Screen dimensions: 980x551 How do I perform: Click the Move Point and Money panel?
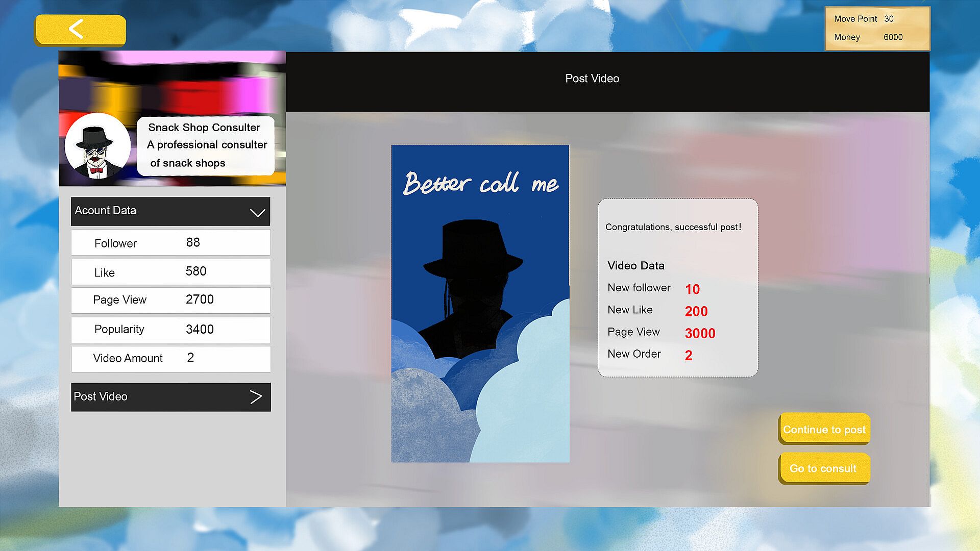point(877,29)
